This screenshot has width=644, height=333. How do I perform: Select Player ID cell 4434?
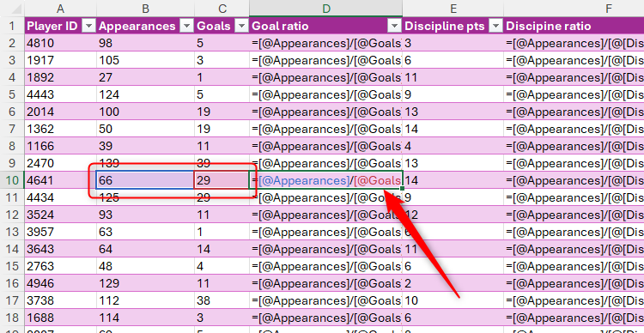coord(60,197)
